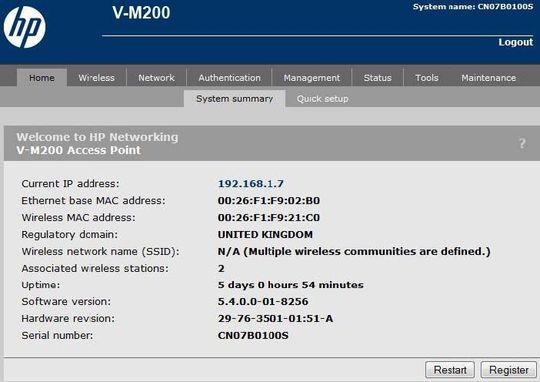Click the Restart button
Viewport: 540px width, 382px height.
pyautogui.click(x=450, y=370)
